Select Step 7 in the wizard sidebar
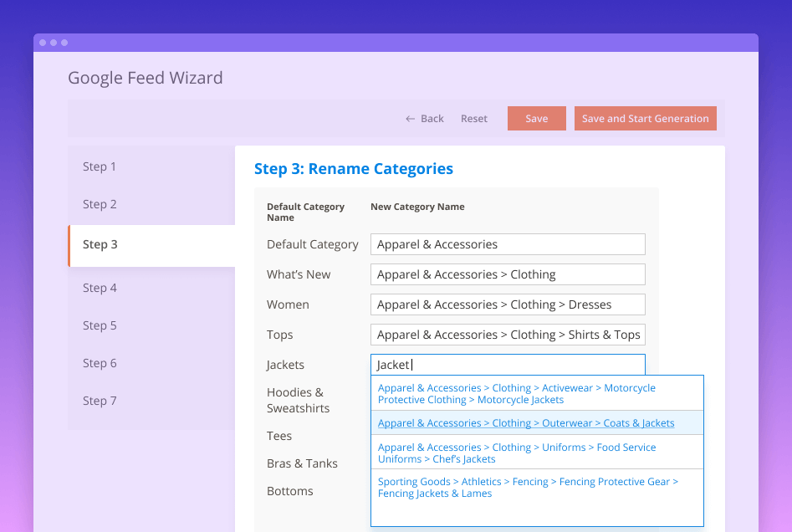Screen dimensions: 792x532 coord(100,401)
